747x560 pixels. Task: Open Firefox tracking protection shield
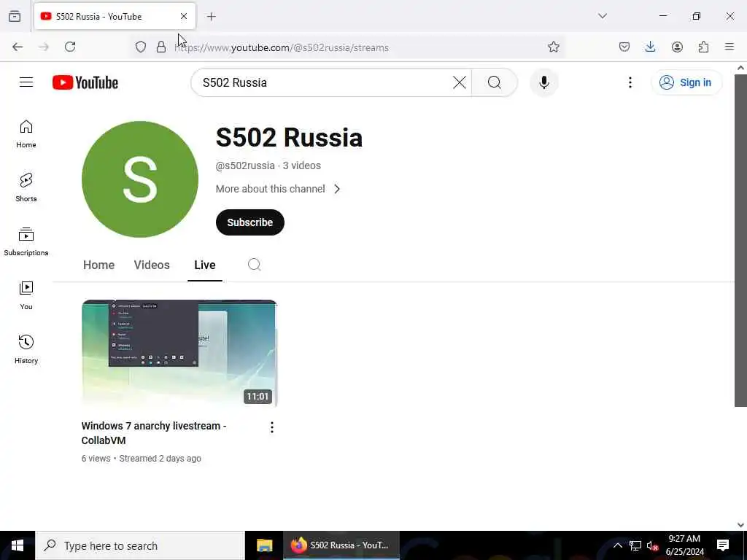(x=141, y=47)
